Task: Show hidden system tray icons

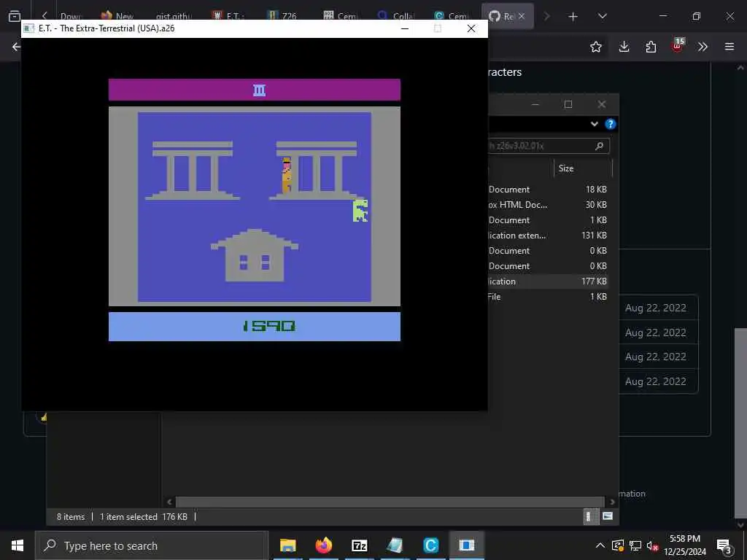Action: point(600,545)
